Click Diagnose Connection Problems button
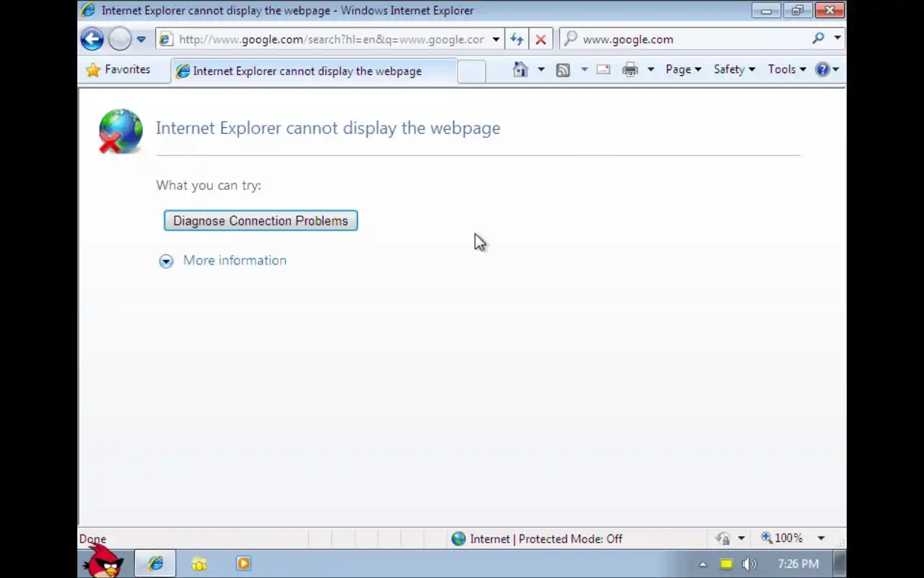 coord(261,221)
